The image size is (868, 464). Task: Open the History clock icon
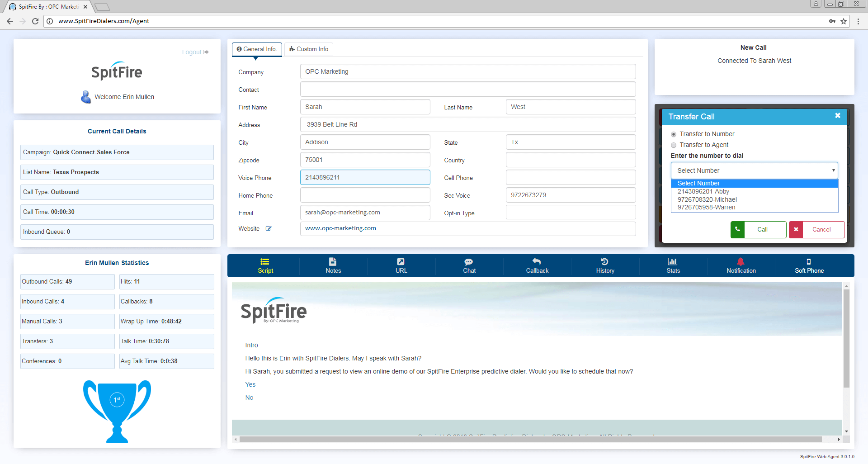[x=604, y=261]
